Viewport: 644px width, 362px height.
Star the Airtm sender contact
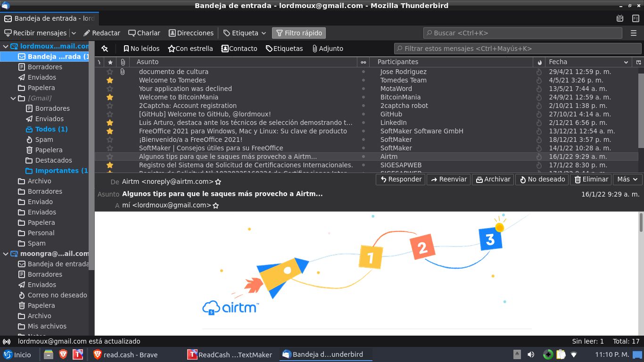(x=218, y=182)
